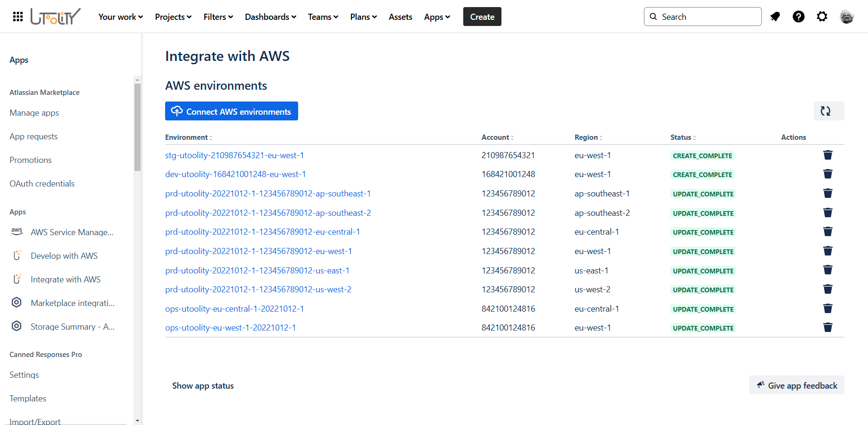Open App requests in sidebar

click(x=33, y=136)
